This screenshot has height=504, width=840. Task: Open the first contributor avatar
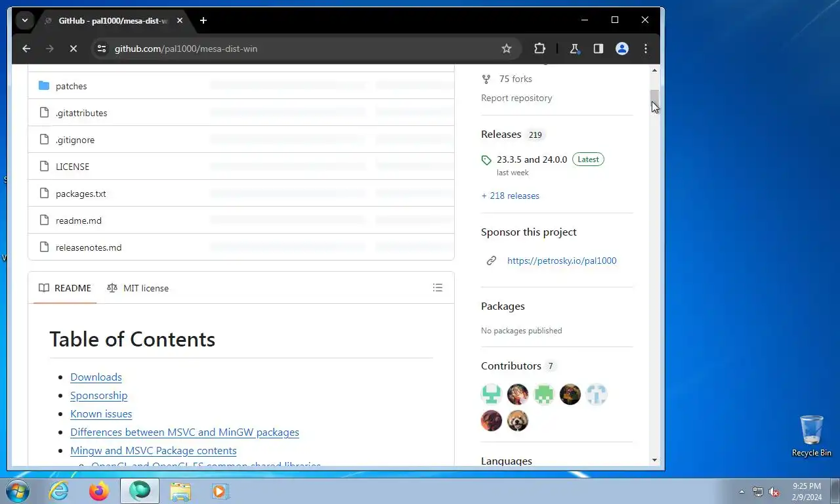[x=492, y=394]
